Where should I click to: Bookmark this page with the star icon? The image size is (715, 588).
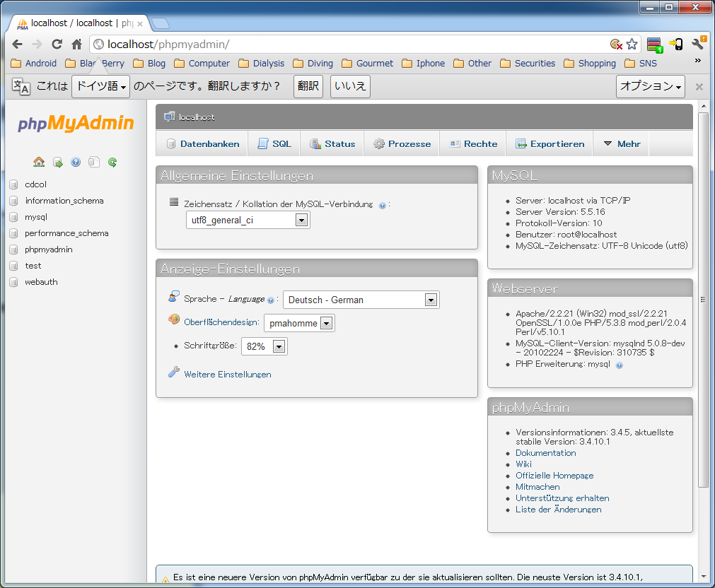tap(632, 45)
